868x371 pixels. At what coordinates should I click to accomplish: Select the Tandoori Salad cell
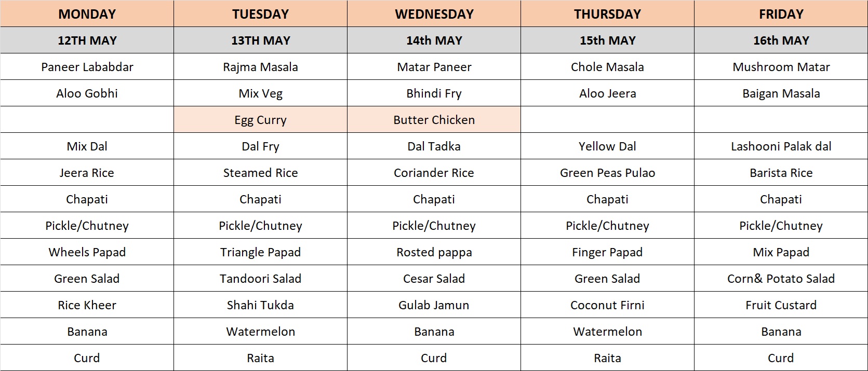260,278
